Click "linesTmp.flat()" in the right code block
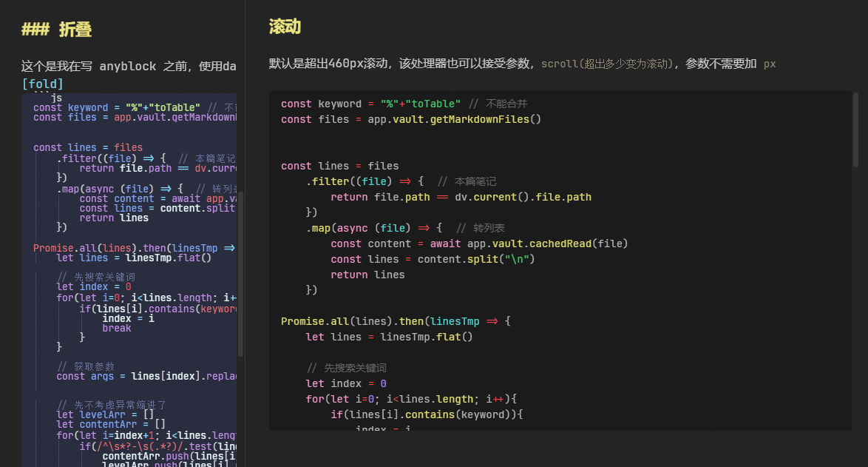 (426, 337)
